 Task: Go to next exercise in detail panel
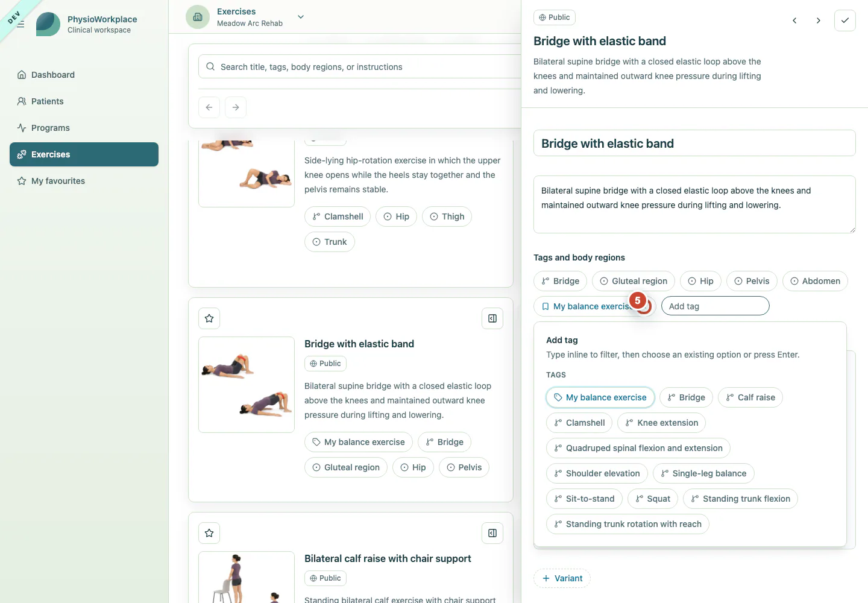point(818,21)
